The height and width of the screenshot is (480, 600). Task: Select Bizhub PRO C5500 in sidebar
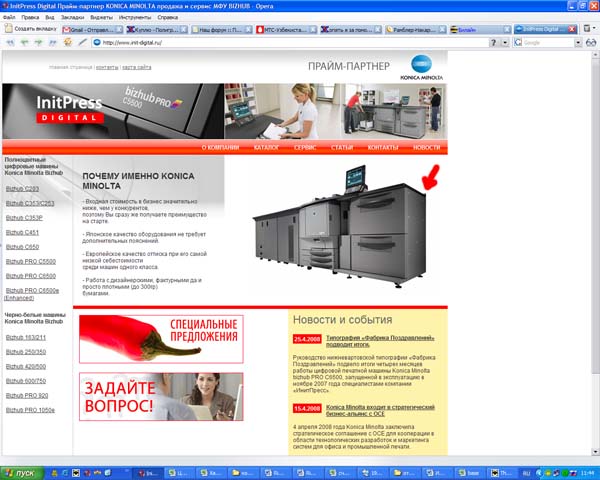(30, 260)
